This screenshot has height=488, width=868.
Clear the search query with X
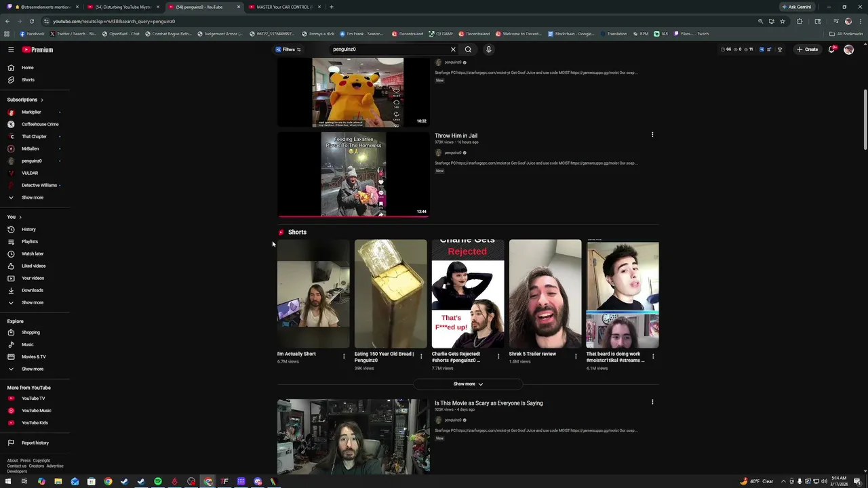pos(453,49)
